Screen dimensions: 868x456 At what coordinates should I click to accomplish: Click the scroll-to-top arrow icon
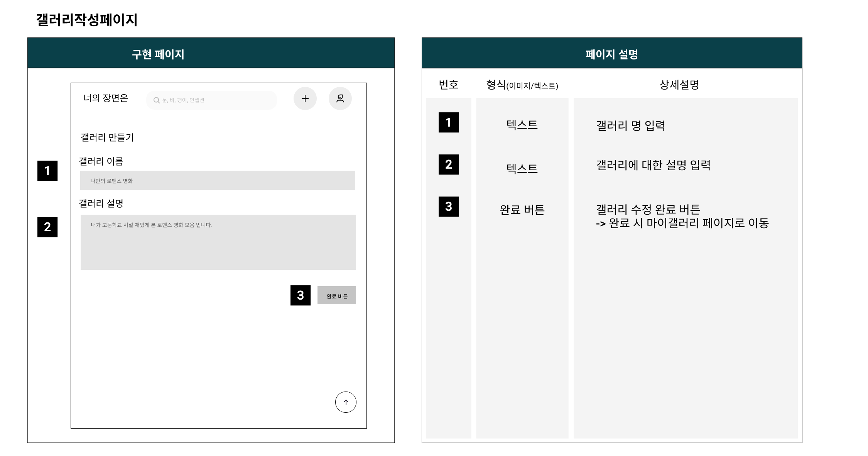[346, 402]
